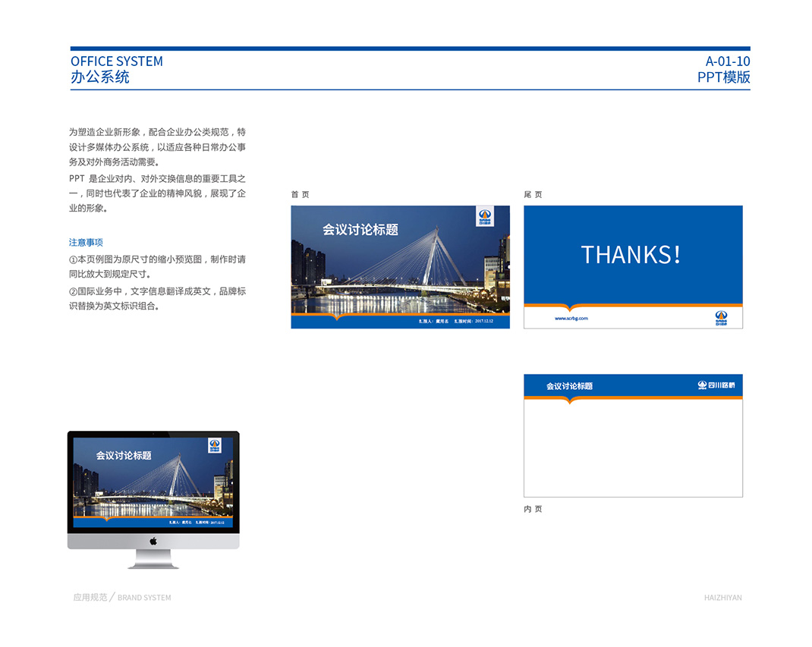Click the PPT模版 text in the page header
812x647 pixels.
click(x=723, y=77)
